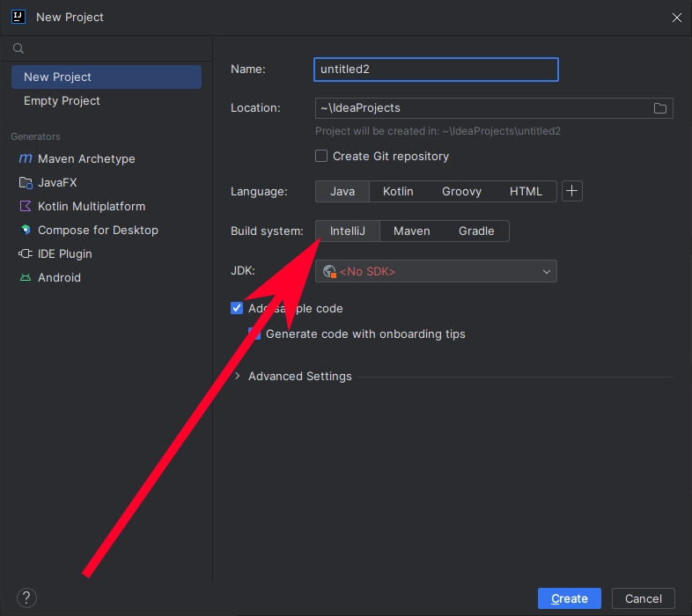This screenshot has height=616, width=692.
Task: Open the JDK No SDK dropdown
Action: point(436,271)
